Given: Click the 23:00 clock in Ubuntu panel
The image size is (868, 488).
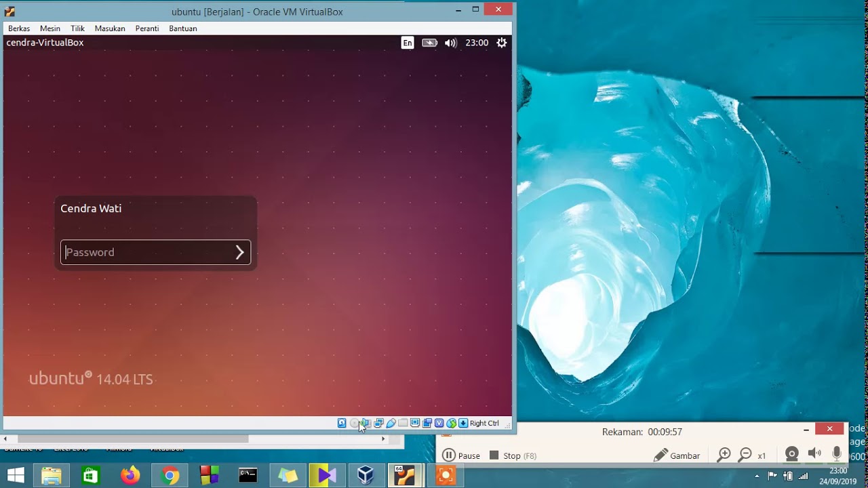Looking at the screenshot, I should tap(477, 43).
